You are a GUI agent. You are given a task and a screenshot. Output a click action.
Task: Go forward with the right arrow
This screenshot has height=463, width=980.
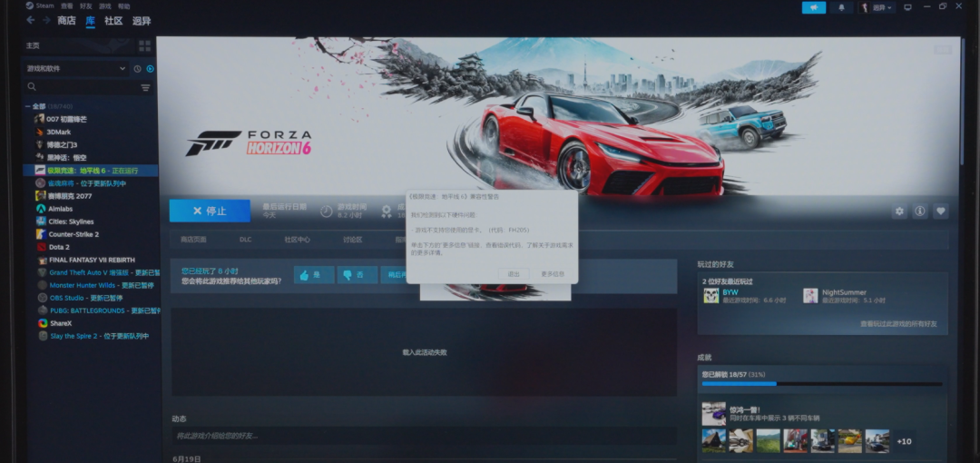point(46,21)
